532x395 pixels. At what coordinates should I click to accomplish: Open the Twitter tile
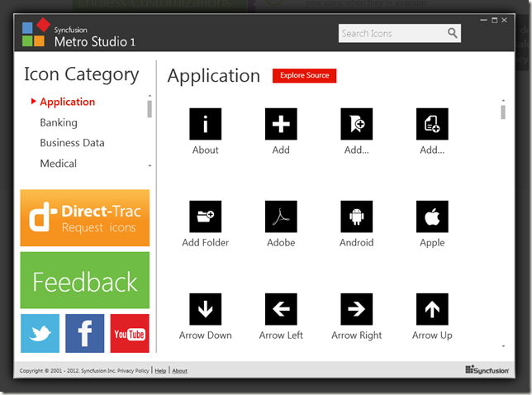(40, 333)
